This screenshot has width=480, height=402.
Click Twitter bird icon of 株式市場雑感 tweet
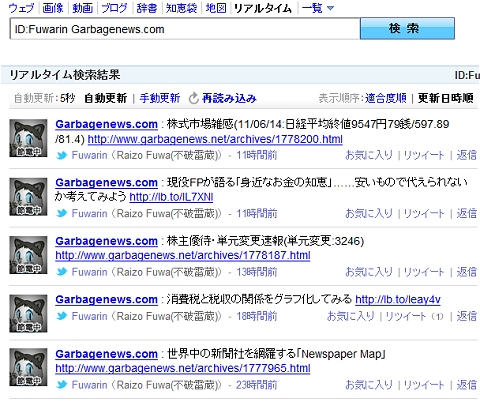click(x=62, y=155)
